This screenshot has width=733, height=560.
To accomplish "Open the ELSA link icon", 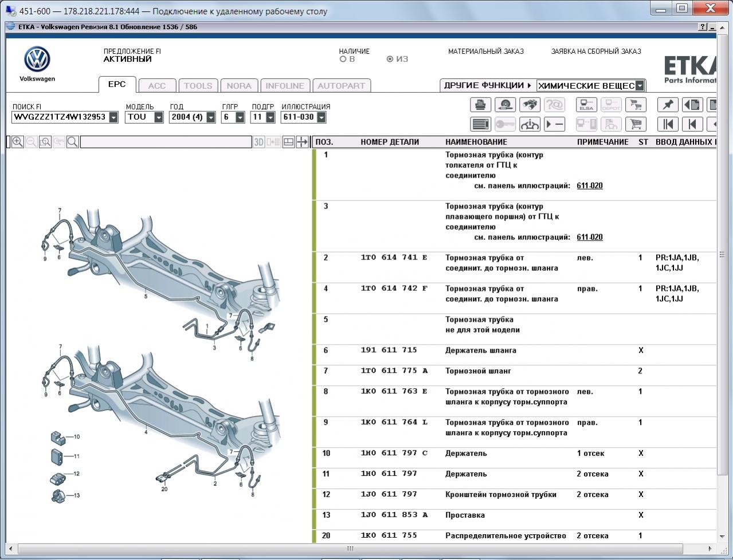I will point(586,105).
